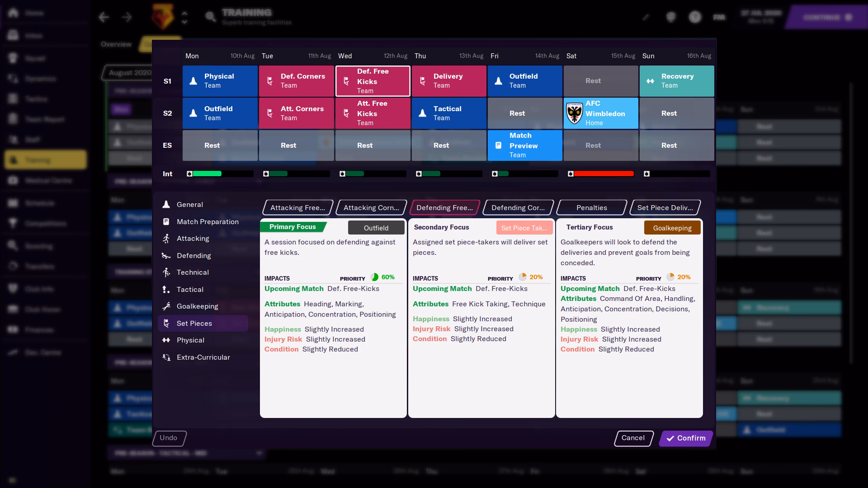Switch to the Penalties tab

point(590,207)
